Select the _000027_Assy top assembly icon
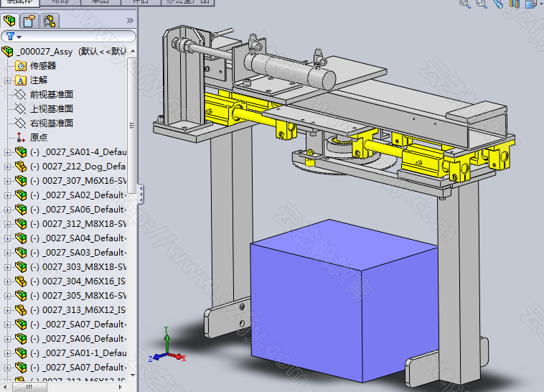Image resolution: width=544 pixels, height=392 pixels. [x=7, y=52]
